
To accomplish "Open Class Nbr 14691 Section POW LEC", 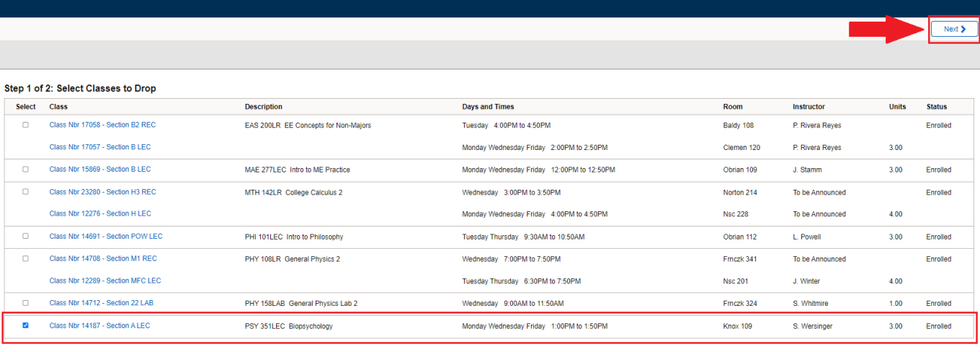I will (x=106, y=237).
